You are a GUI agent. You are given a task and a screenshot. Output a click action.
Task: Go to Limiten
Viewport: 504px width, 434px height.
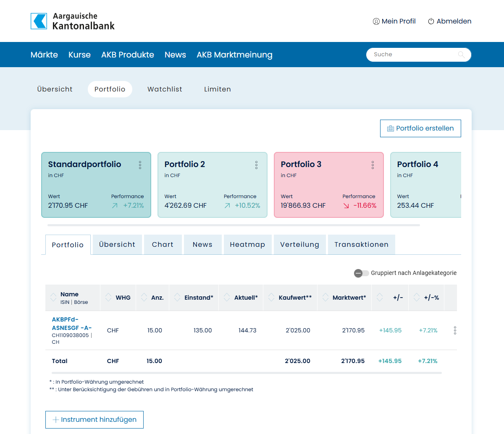(x=218, y=89)
